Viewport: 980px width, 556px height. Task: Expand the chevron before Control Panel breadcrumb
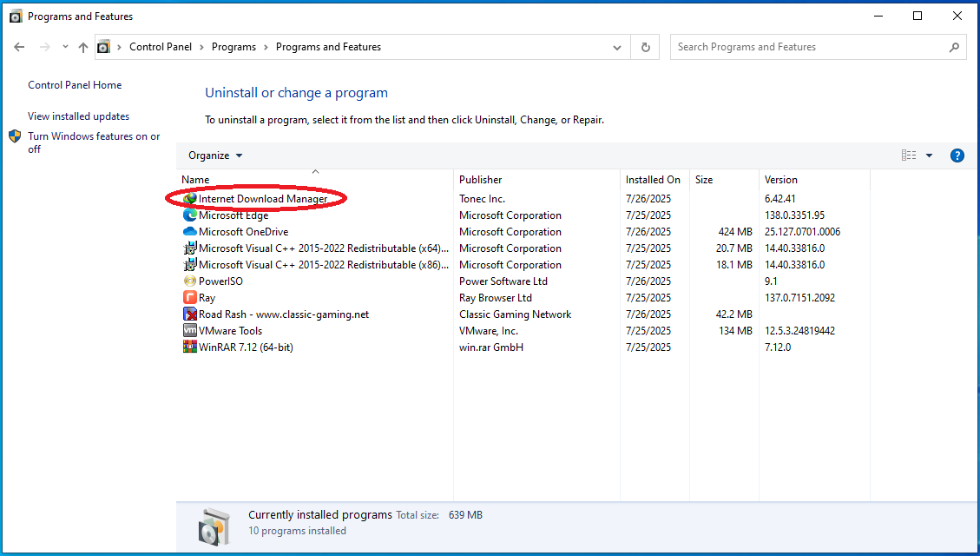tap(120, 47)
